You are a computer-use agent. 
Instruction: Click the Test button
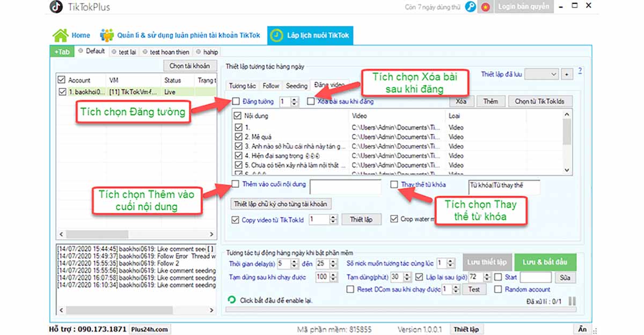pos(474,289)
